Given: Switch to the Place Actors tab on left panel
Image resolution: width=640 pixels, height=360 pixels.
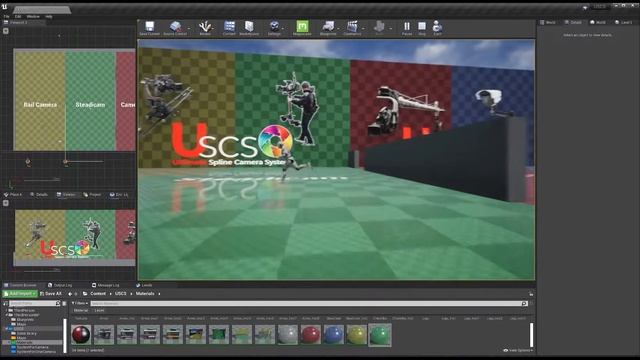Looking at the screenshot, I should pyautogui.click(x=13, y=195).
